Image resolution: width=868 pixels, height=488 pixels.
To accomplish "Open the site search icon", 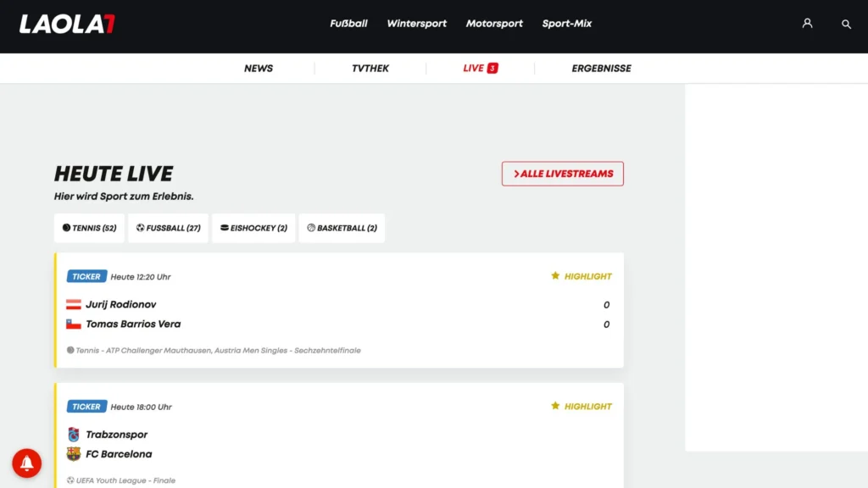I will point(846,25).
